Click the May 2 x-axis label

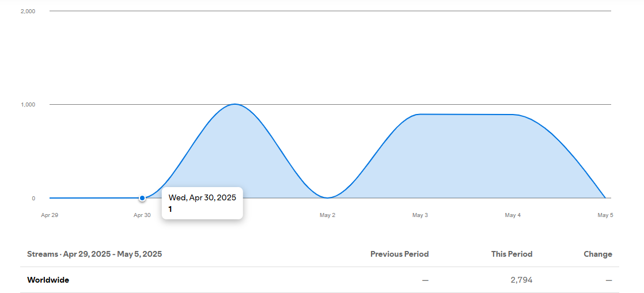(327, 215)
